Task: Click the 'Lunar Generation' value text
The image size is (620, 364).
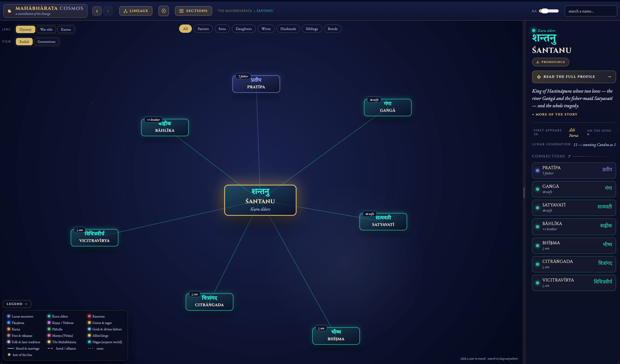Action: pos(594,145)
